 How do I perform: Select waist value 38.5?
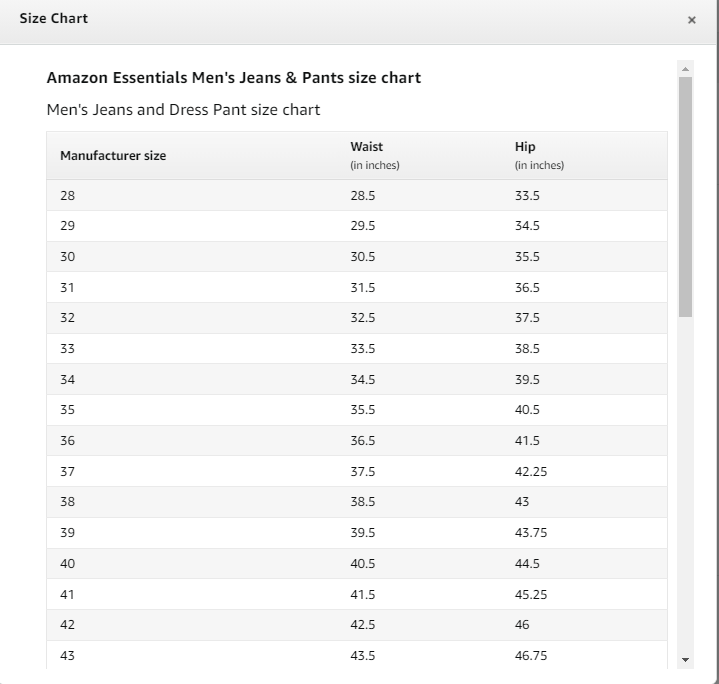[363, 502]
